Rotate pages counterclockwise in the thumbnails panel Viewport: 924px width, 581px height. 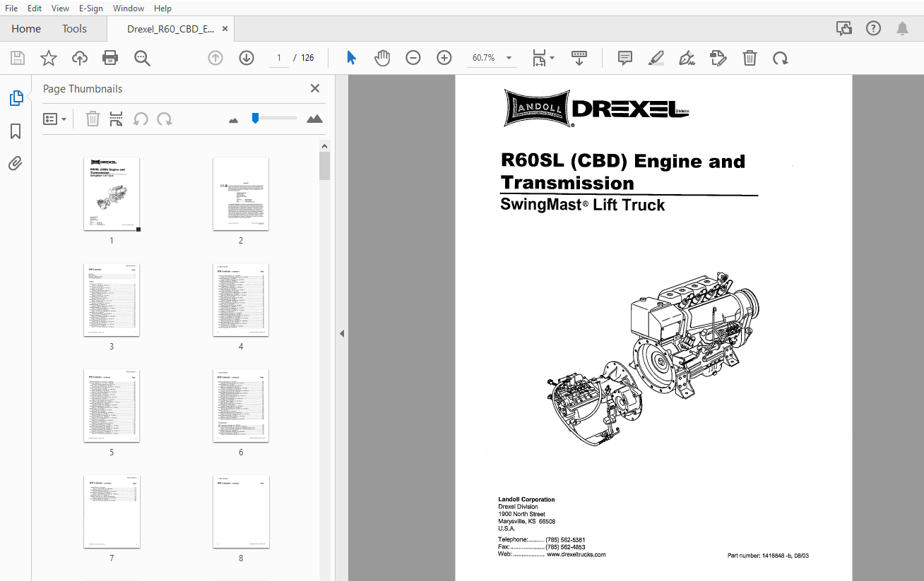(x=141, y=119)
